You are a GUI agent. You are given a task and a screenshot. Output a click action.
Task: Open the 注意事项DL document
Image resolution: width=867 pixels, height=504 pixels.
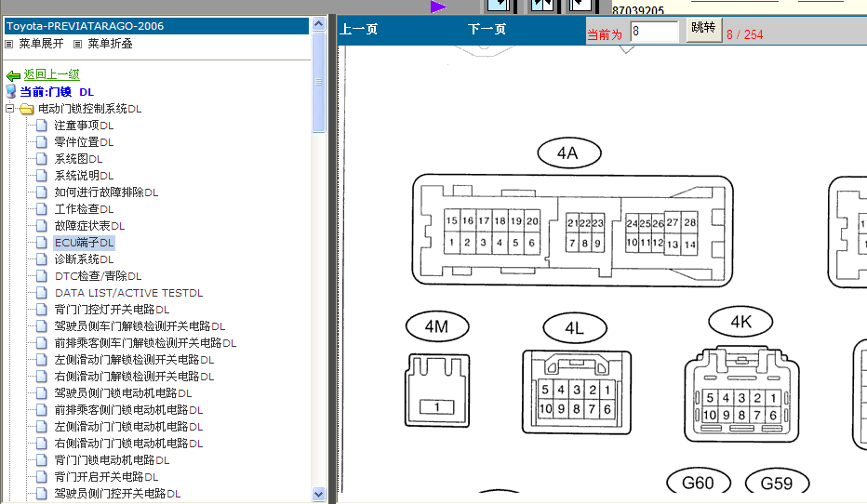click(84, 126)
